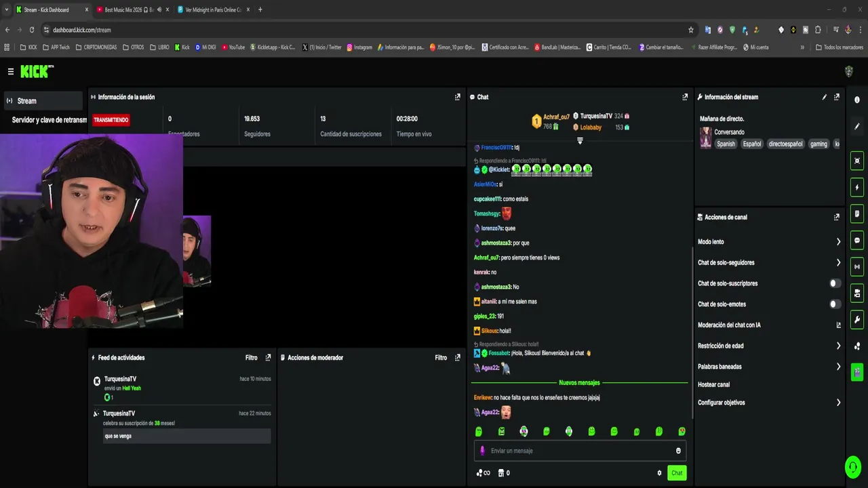Click the broadcast signal icon in right sidebar
The image size is (868, 488).
pyautogui.click(x=857, y=266)
